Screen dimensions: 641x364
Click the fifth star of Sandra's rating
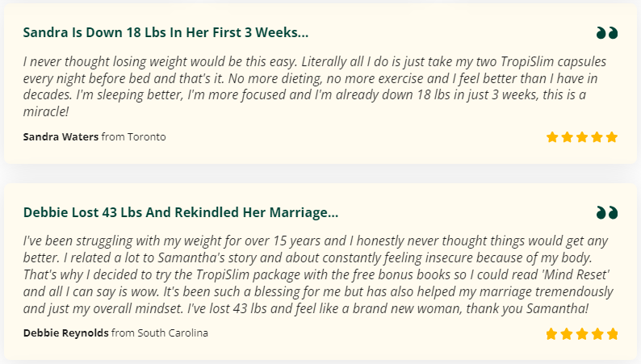[x=612, y=137]
